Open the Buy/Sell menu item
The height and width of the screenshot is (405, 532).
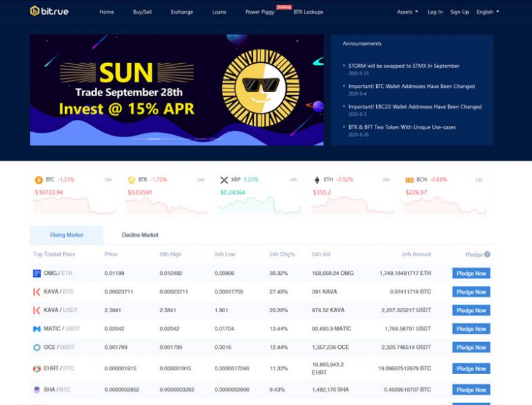click(x=142, y=12)
